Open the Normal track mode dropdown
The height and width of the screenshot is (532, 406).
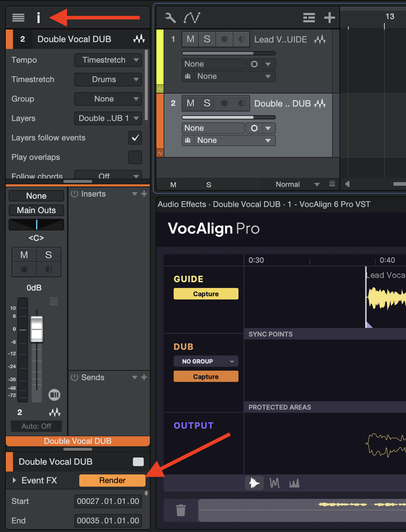point(296,184)
